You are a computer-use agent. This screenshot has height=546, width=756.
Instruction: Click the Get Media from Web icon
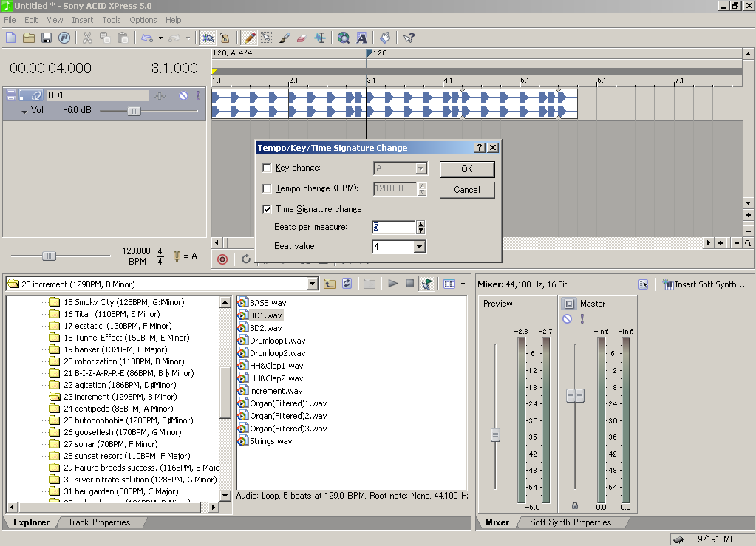click(x=344, y=38)
